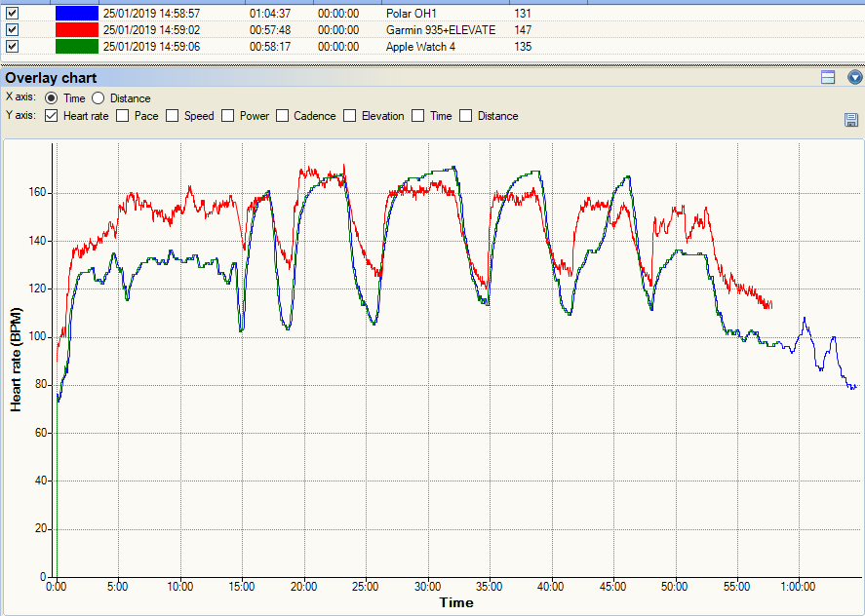This screenshot has width=865, height=616.
Task: Enable the Speed Y axis checkbox
Action: pos(172,116)
